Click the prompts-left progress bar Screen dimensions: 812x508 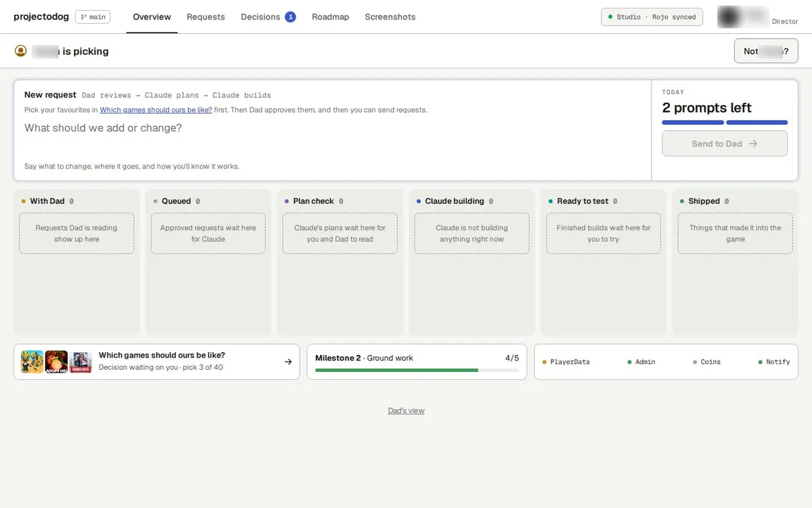click(725, 123)
